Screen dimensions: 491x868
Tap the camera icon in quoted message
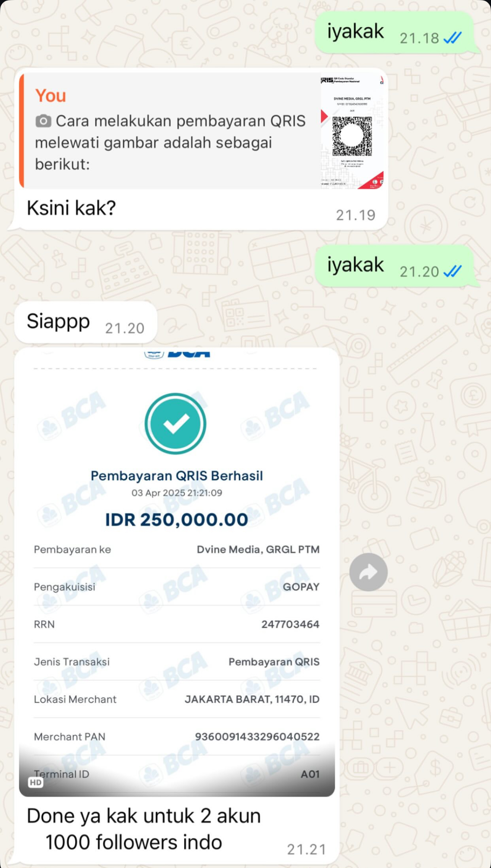pos(43,121)
